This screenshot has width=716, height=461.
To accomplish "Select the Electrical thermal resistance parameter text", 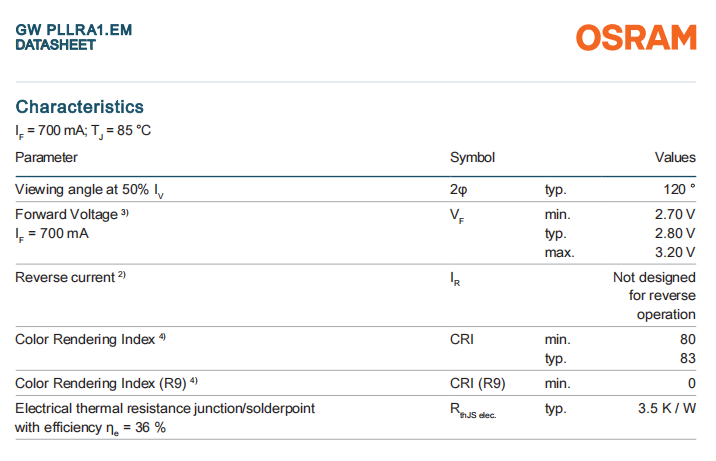I will 166,409.
